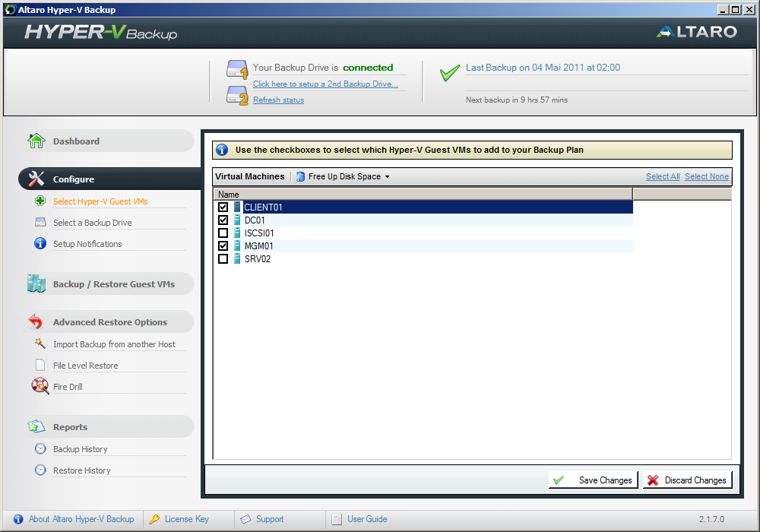Open Import Backup from another Host
This screenshot has height=532, width=760.
click(x=115, y=344)
